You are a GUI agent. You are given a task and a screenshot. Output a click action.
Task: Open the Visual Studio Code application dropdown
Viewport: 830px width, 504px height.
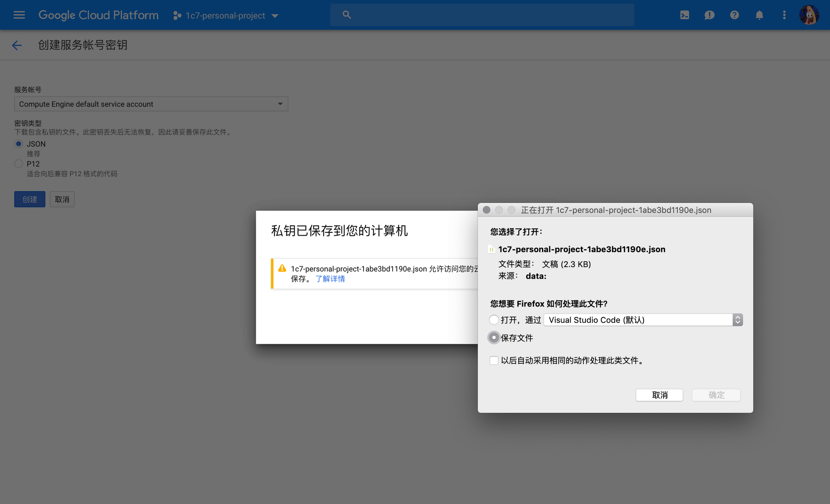point(643,320)
